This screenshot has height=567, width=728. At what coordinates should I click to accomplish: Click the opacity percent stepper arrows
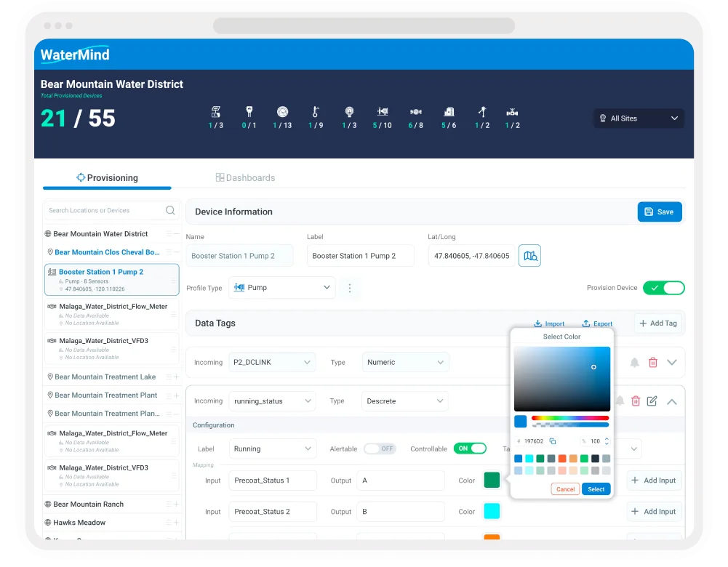point(607,441)
